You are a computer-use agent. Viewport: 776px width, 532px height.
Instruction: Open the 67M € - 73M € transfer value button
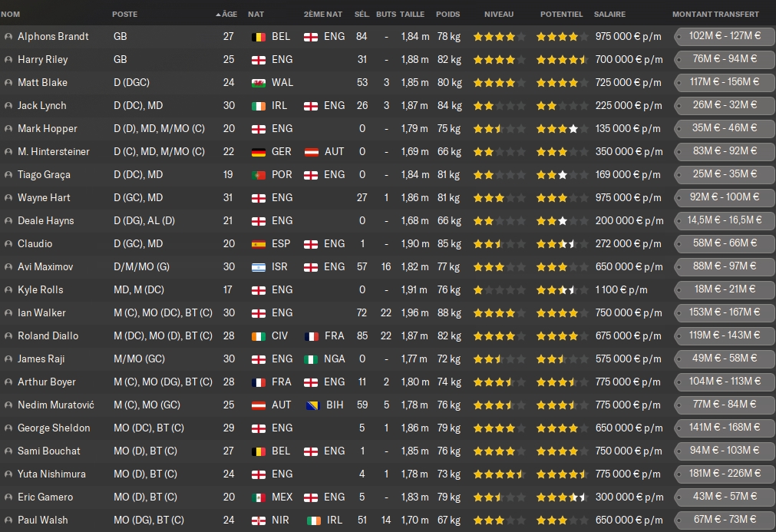[725, 520]
